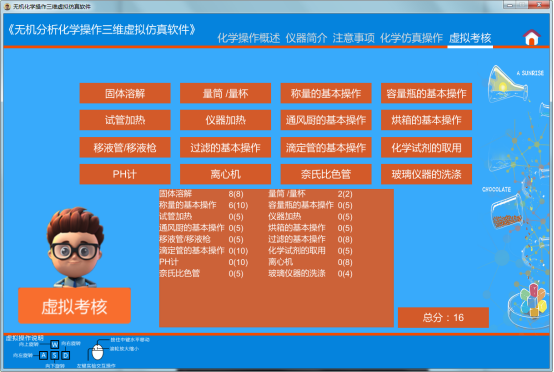Click the A key icon in the controls guide
Image resolution: width=554 pixels, height=372 pixels.
(43, 355)
